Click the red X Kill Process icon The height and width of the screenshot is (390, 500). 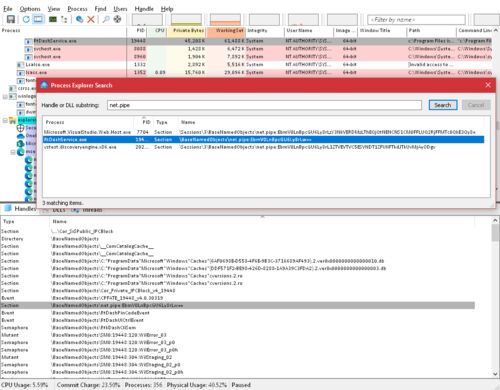pyautogui.click(x=91, y=19)
